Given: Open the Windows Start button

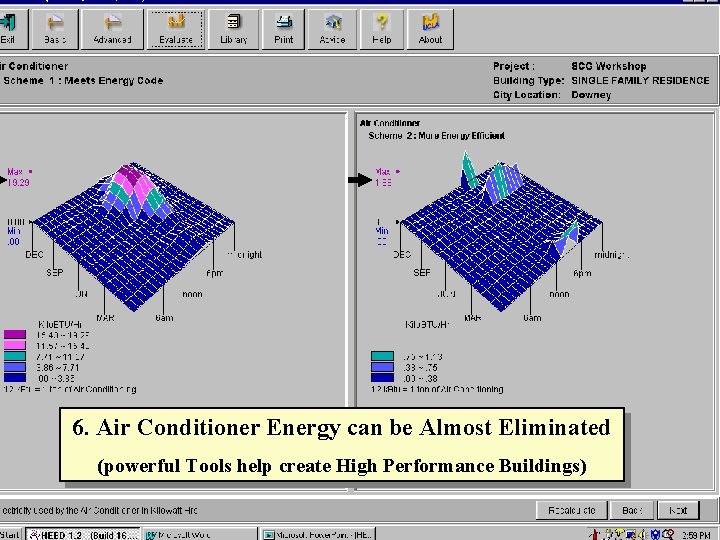Looking at the screenshot, I should [x=10, y=534].
